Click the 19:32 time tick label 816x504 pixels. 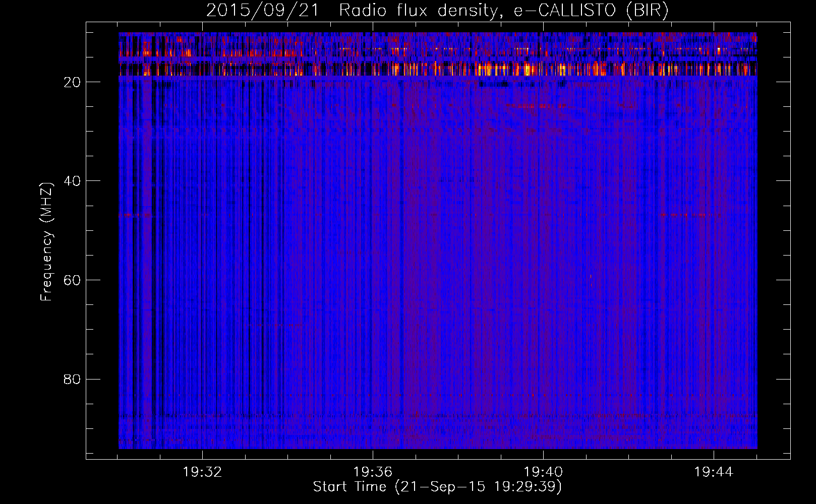202,472
